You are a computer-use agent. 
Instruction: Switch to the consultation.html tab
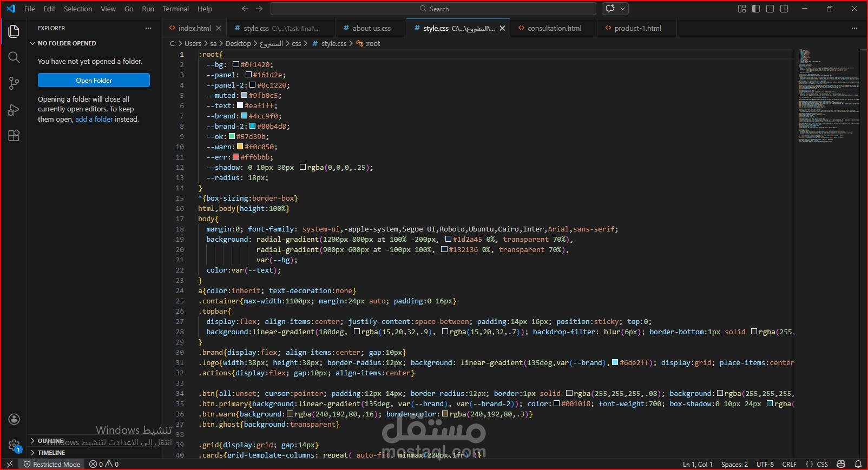pos(554,28)
